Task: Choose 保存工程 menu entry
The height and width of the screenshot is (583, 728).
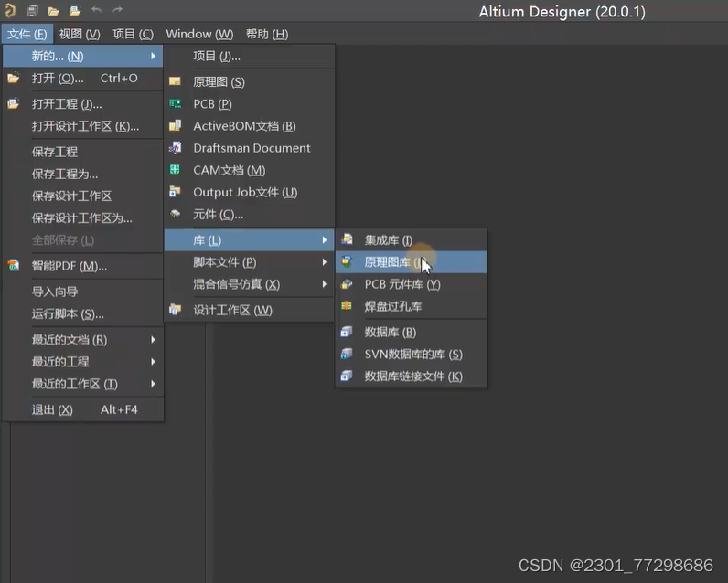Action: 83,152
